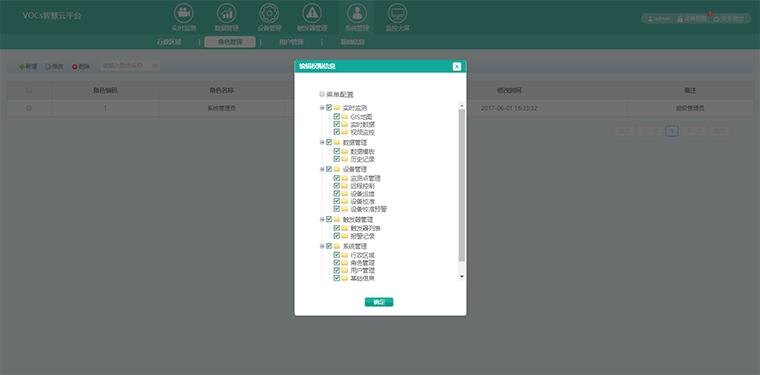
Task: Check the row checkbox for 系统管理员
Action: [x=29, y=108]
